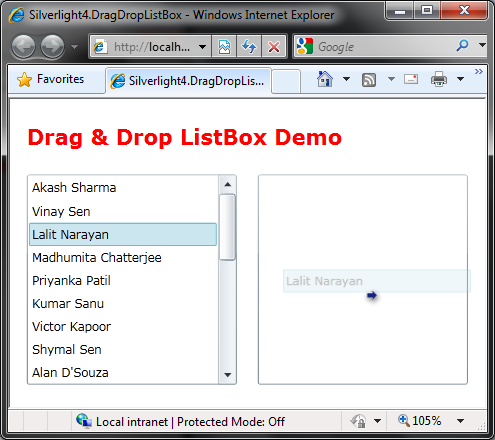Select the Silverlight4.DragDropLis... tab
Screen dimensions: 495x440
click(188, 81)
